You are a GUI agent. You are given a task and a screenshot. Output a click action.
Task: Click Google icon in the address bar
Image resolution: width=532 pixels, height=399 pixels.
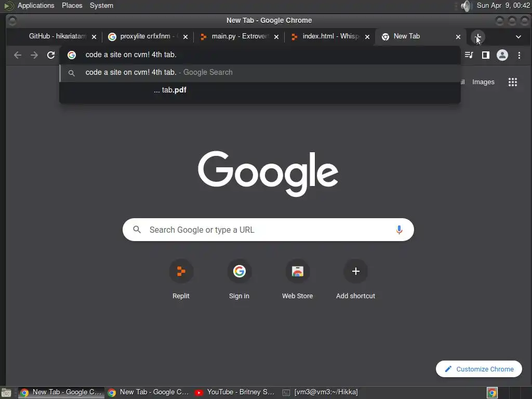click(x=72, y=55)
